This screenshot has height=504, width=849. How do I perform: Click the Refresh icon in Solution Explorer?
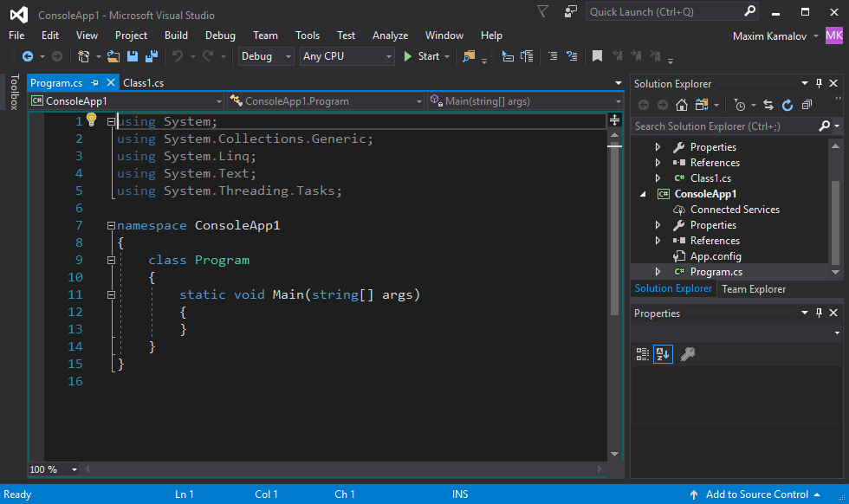(x=787, y=105)
